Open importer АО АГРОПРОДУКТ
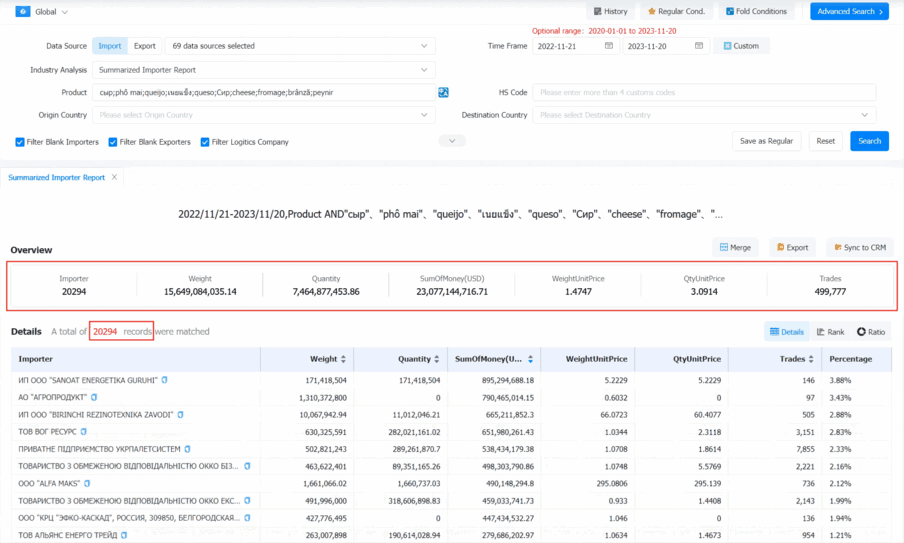 (x=52, y=397)
